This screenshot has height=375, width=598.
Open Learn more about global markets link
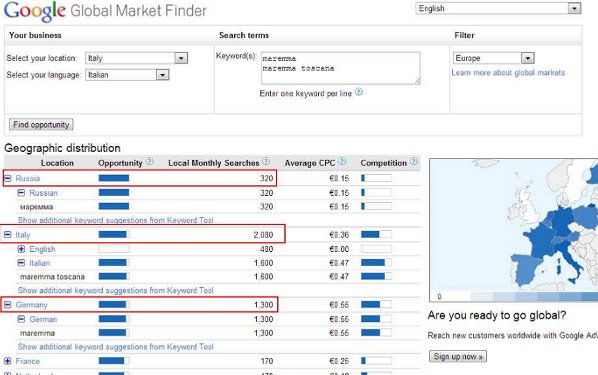pyautogui.click(x=508, y=72)
